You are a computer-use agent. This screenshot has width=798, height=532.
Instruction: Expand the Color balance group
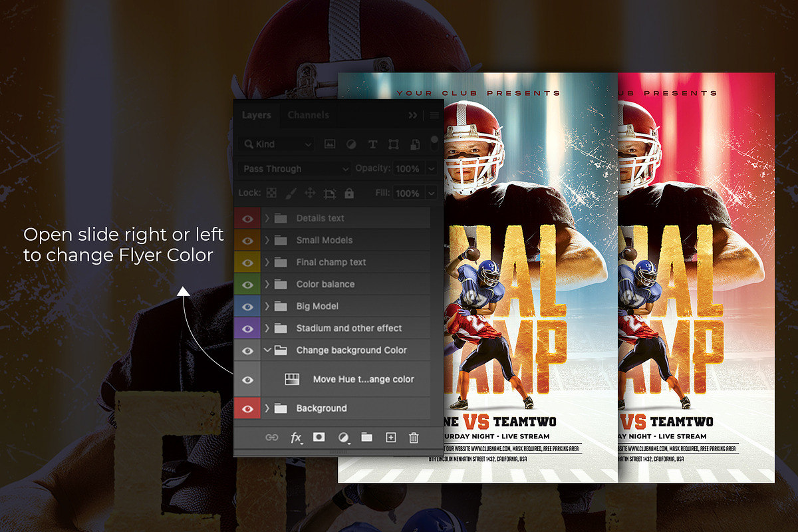coord(267,284)
